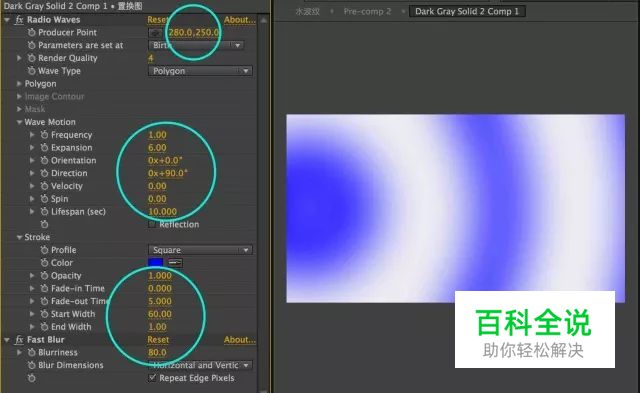The image size is (640, 393).
Task: Open the Profile Square dropdown
Action: coord(200,250)
